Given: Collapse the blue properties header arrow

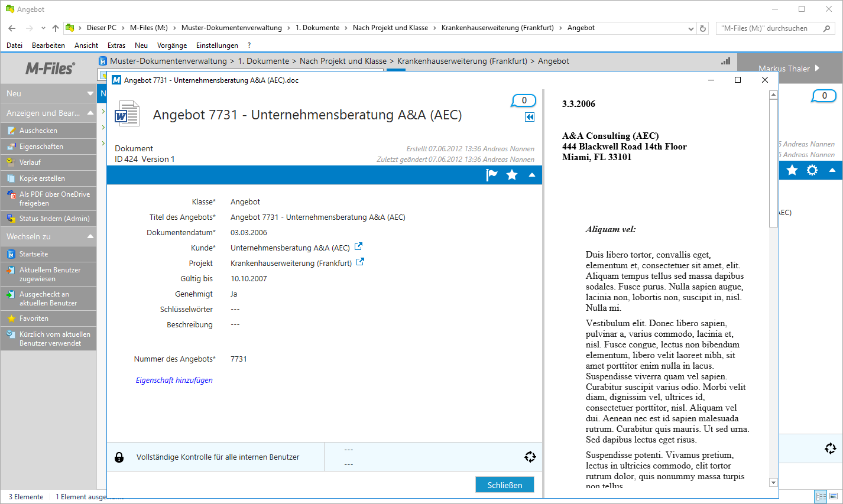Looking at the screenshot, I should pyautogui.click(x=532, y=175).
